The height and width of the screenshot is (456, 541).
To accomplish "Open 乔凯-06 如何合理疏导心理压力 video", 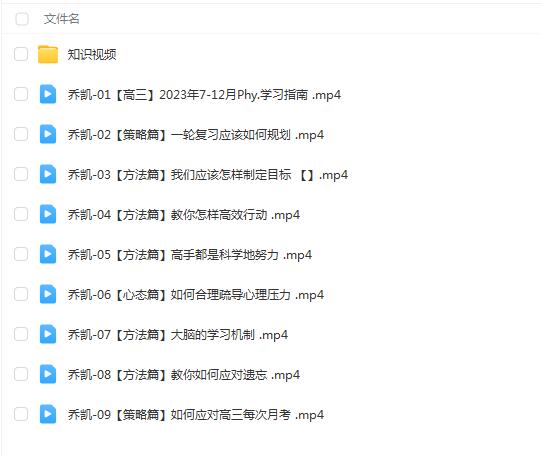I will coord(196,295).
